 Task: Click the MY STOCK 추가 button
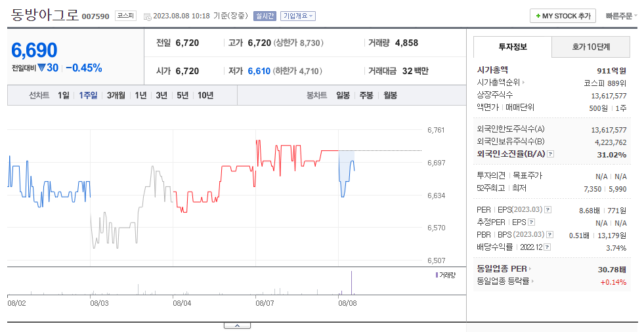click(563, 16)
